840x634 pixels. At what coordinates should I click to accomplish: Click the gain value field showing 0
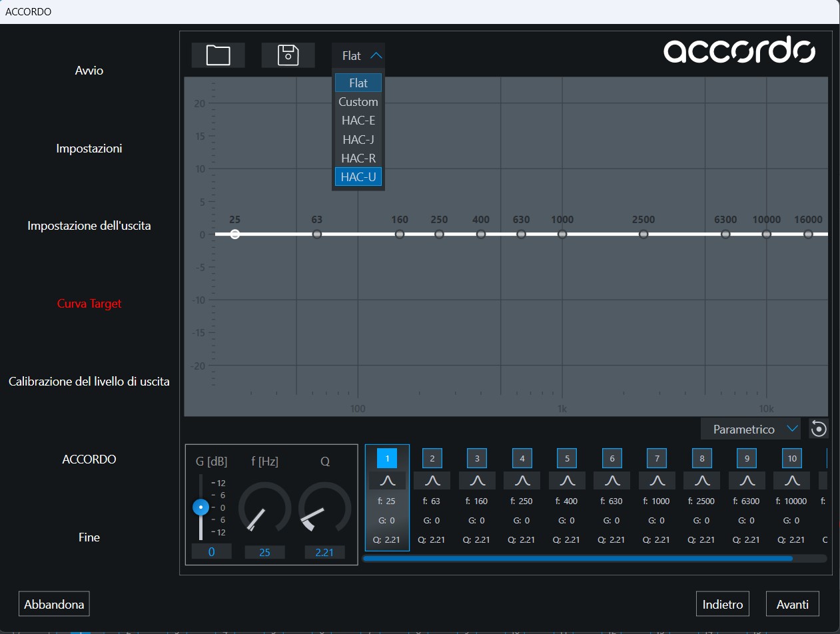click(x=211, y=551)
